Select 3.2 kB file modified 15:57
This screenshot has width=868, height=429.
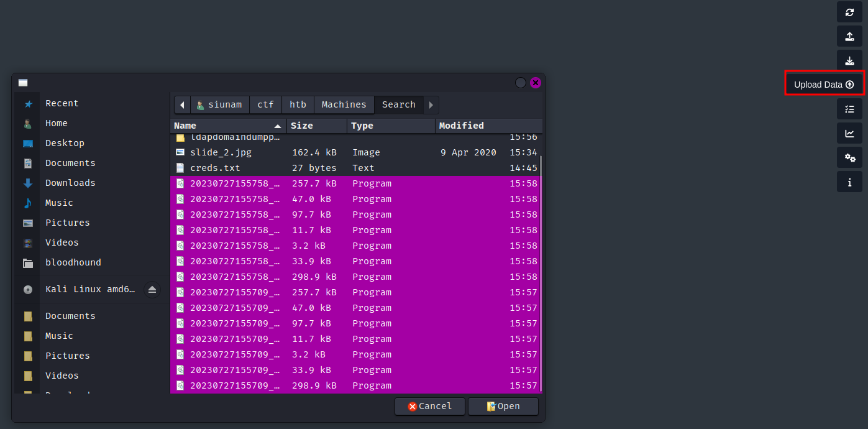355,354
